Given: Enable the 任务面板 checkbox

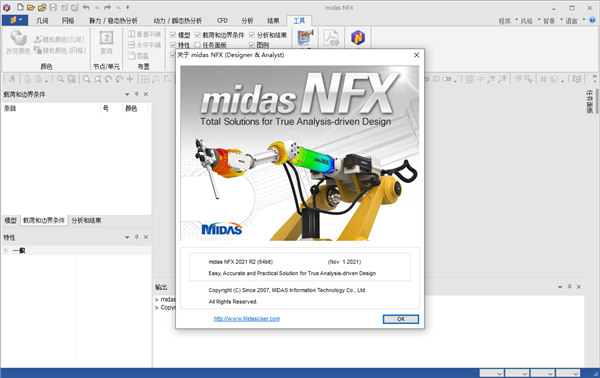Looking at the screenshot, I should tap(197, 45).
